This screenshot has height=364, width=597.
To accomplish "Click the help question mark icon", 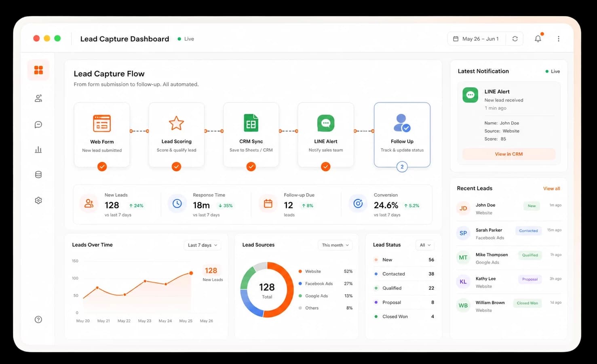I will click(x=38, y=320).
